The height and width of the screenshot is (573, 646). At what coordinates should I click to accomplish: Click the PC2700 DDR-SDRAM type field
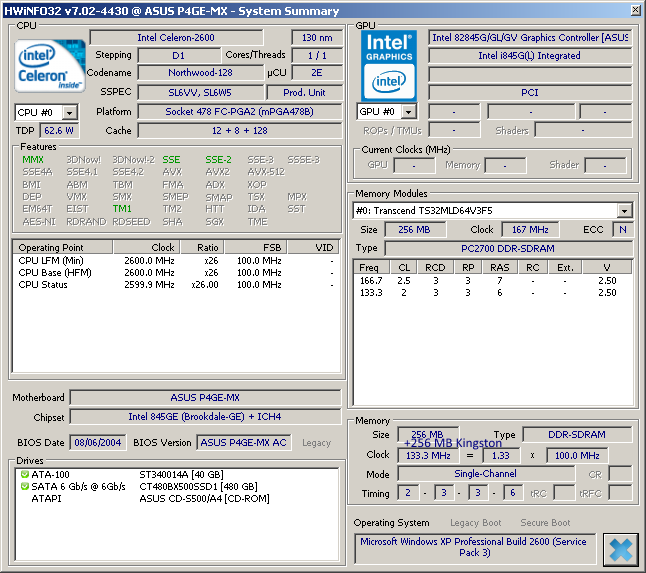tap(508, 248)
